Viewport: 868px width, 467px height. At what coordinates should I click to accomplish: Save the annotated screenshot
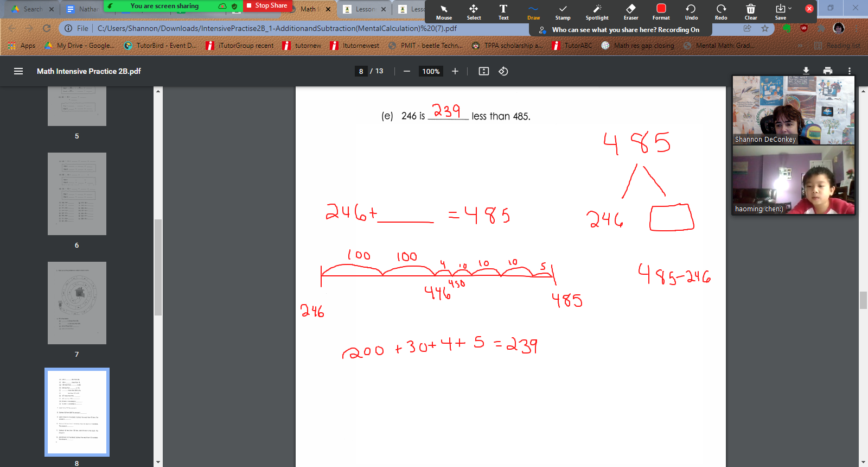[x=781, y=12]
